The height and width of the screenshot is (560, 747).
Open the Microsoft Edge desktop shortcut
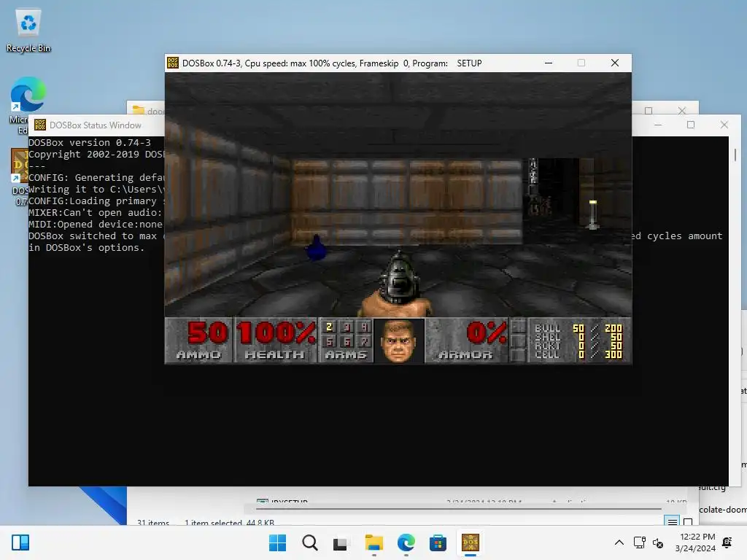(x=28, y=96)
